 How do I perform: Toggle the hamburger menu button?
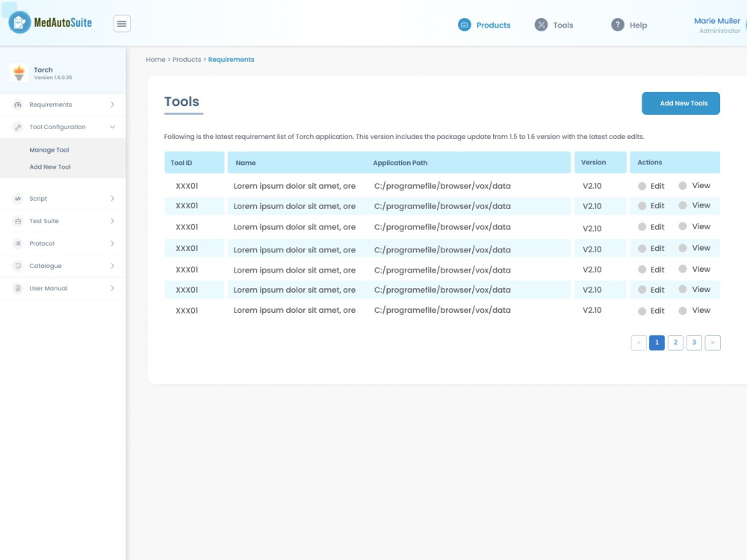click(x=122, y=23)
